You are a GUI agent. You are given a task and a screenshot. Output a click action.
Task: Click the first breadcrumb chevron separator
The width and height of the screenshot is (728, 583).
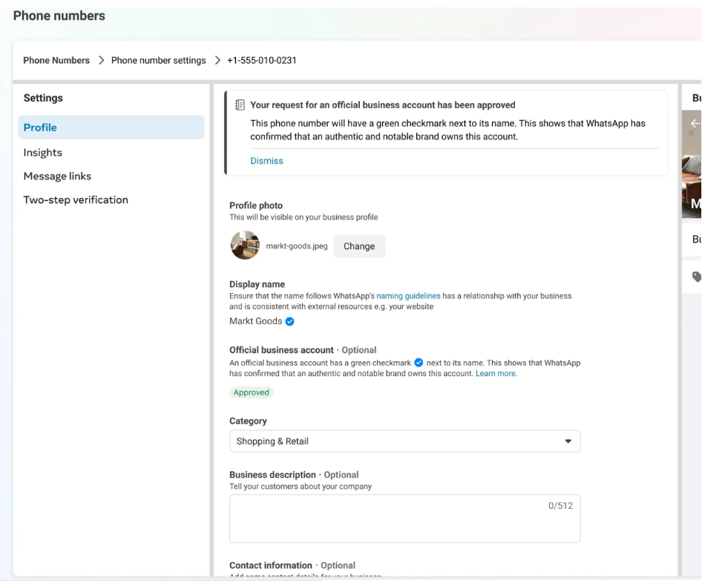tap(101, 60)
